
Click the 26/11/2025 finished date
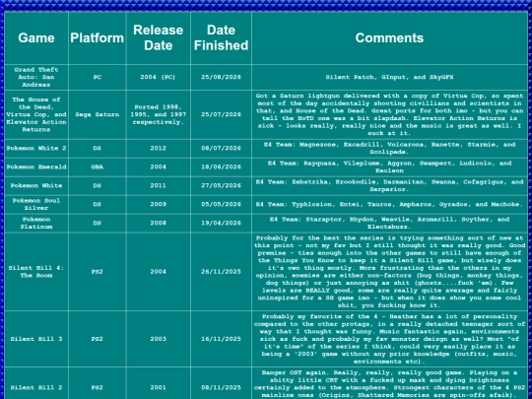(221, 272)
